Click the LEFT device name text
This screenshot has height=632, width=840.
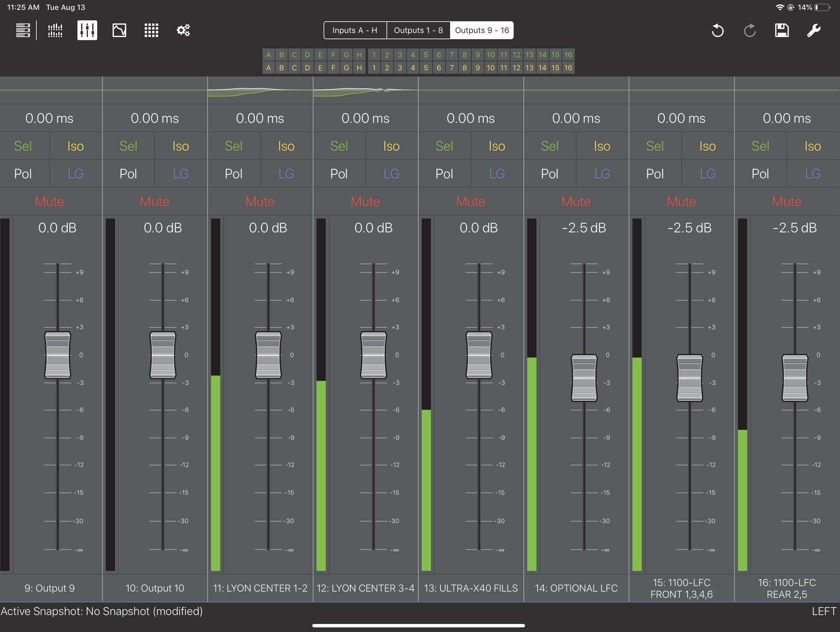click(824, 611)
